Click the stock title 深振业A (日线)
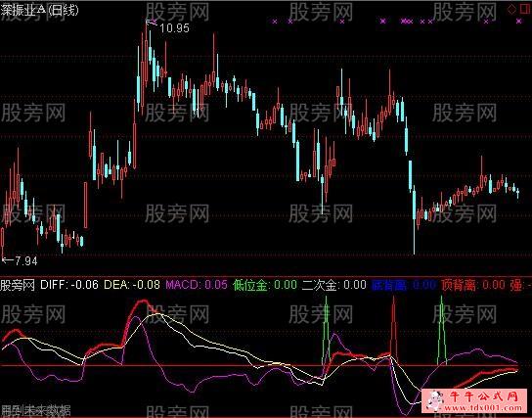This screenshot has height=418, width=532. point(39,10)
